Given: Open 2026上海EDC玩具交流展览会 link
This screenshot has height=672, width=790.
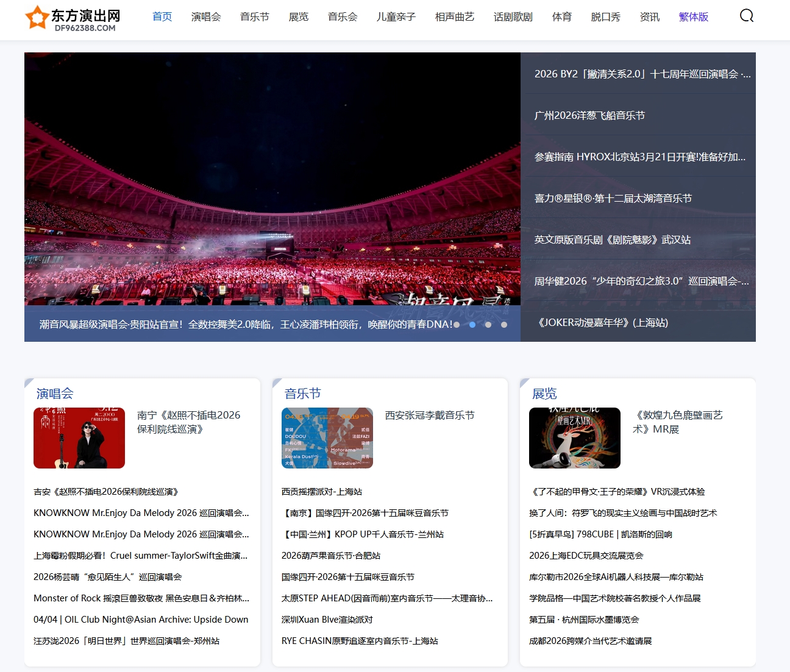Looking at the screenshot, I should pyautogui.click(x=586, y=556).
